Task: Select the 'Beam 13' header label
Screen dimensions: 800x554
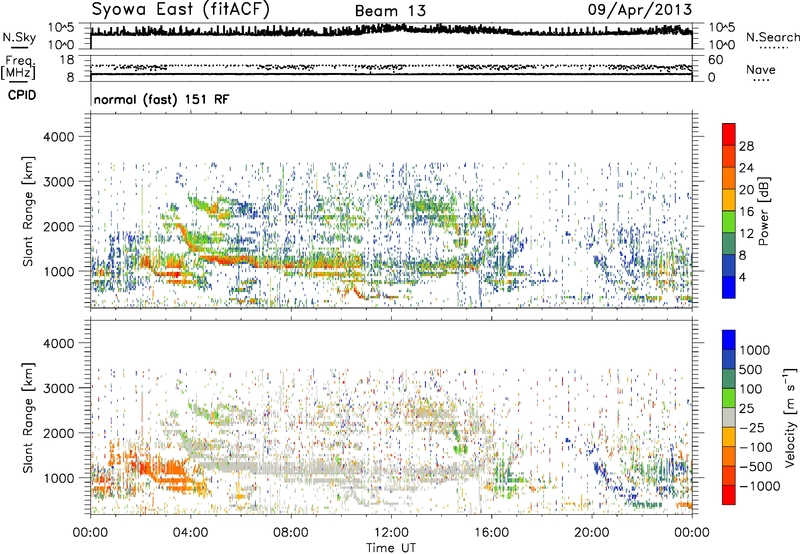Action: coord(390,11)
